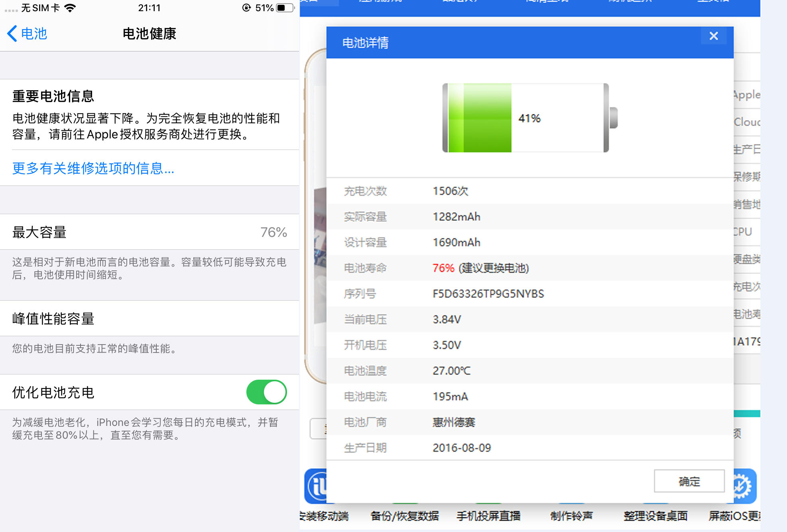Click the blue iU icon for 安装移动端

click(x=316, y=486)
